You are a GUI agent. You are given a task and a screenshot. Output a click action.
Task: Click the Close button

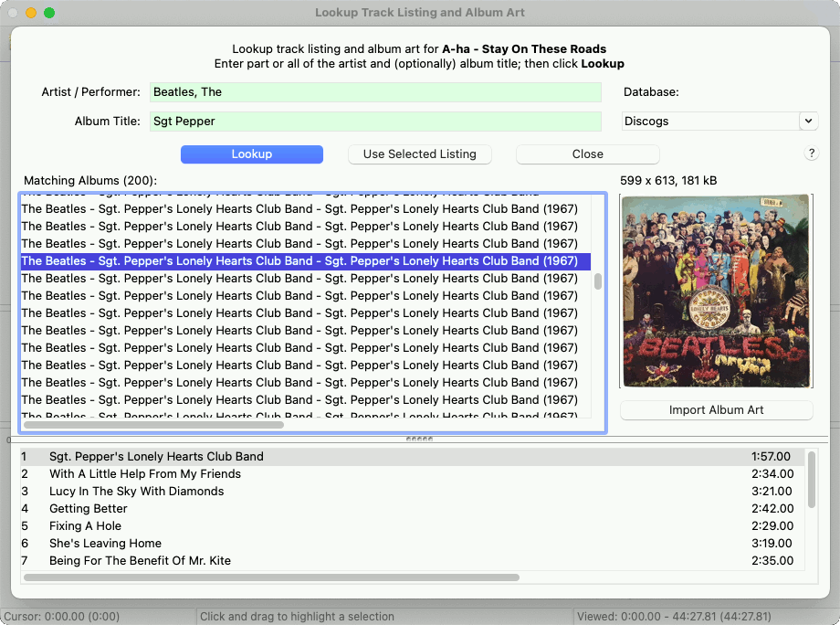[588, 154]
